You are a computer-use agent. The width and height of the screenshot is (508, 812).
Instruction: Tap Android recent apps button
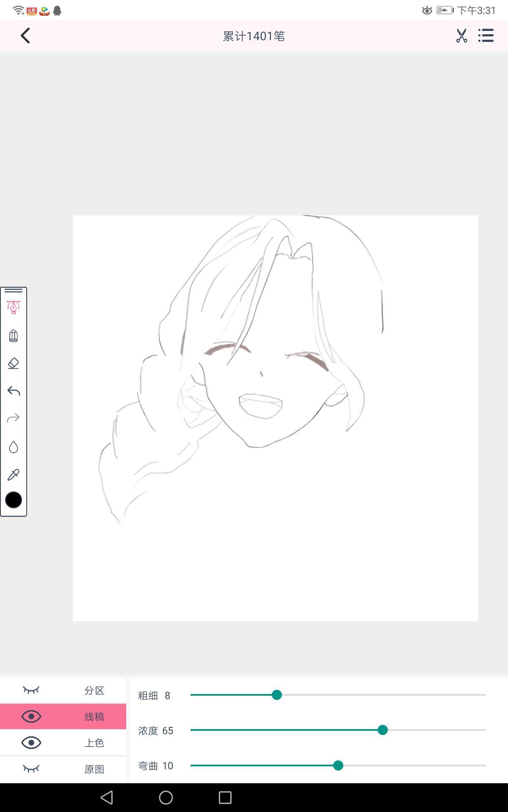click(x=225, y=798)
